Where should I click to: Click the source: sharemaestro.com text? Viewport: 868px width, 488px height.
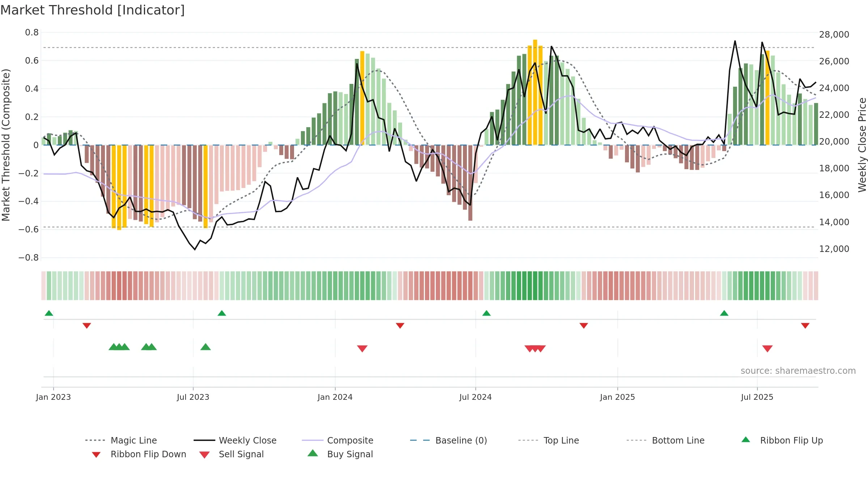click(x=798, y=371)
